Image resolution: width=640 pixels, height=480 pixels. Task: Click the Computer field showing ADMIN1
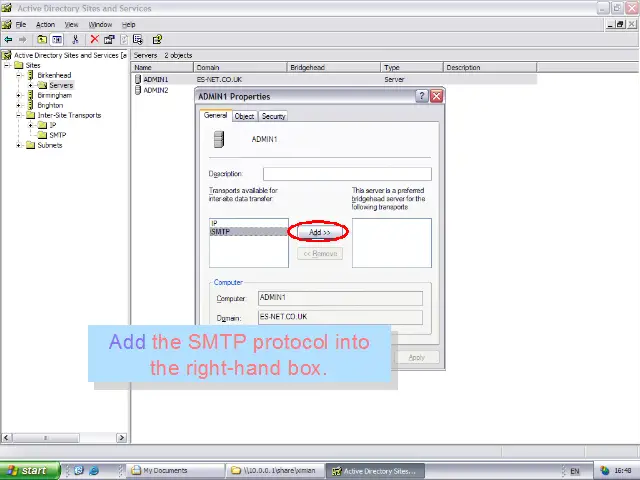click(340, 298)
